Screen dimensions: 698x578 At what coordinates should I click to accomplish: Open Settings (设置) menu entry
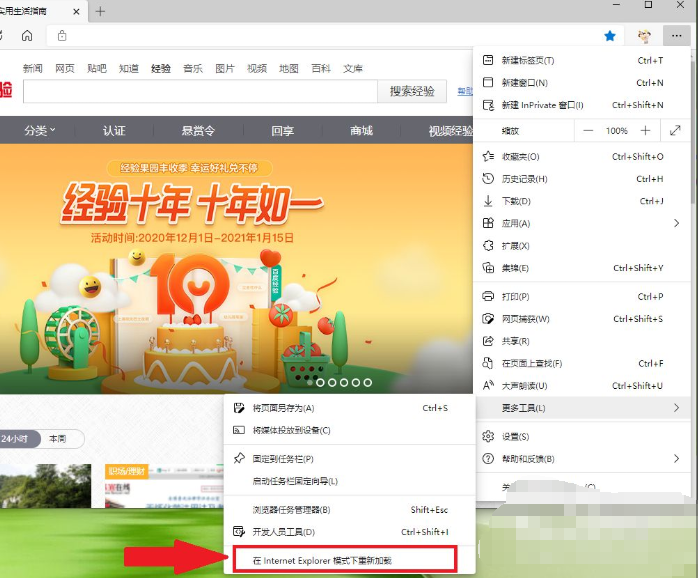[581, 436]
